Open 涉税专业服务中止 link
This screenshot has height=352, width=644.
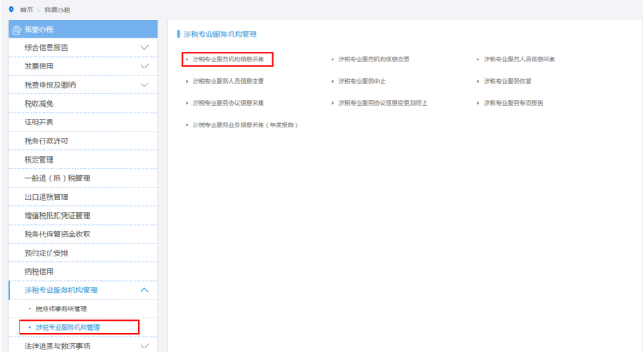pyautogui.click(x=362, y=81)
